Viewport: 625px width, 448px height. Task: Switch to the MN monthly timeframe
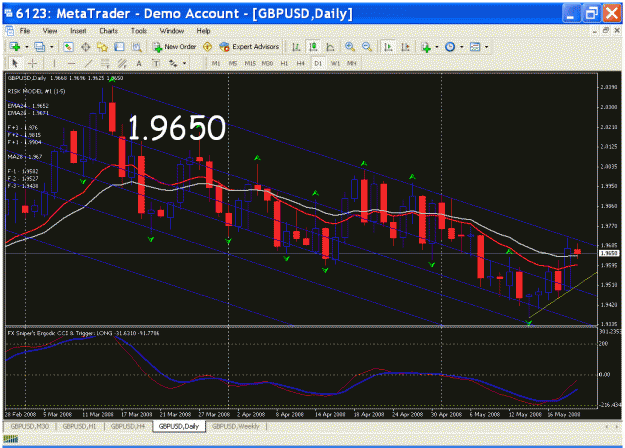click(352, 63)
